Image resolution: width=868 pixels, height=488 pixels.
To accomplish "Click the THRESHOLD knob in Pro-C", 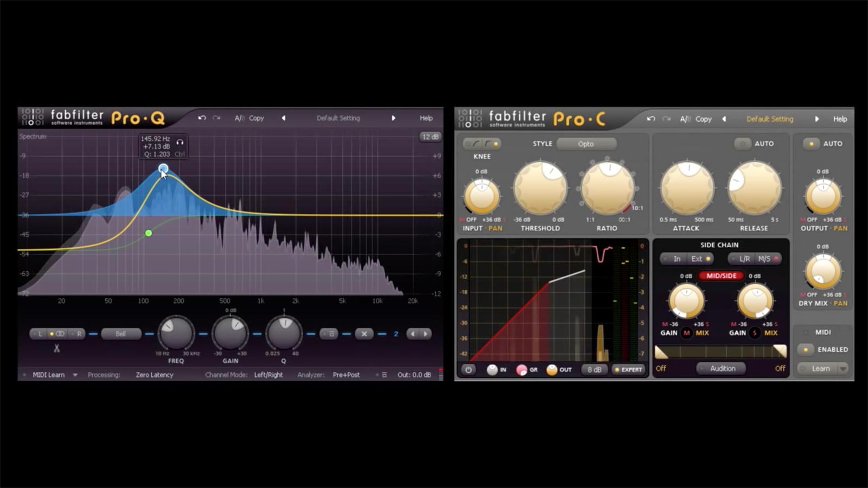I will point(540,188).
